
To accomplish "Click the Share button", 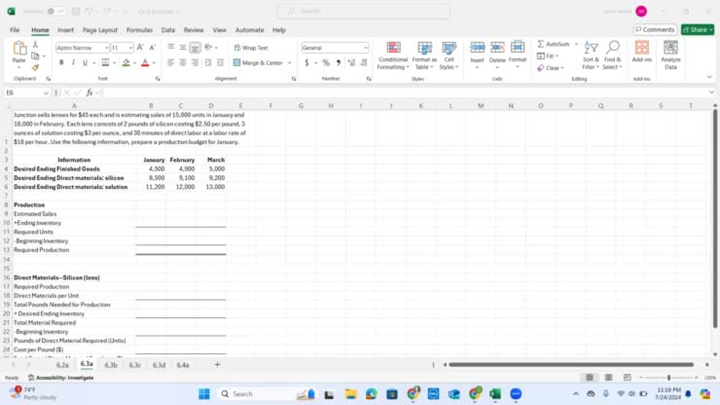I will (697, 30).
